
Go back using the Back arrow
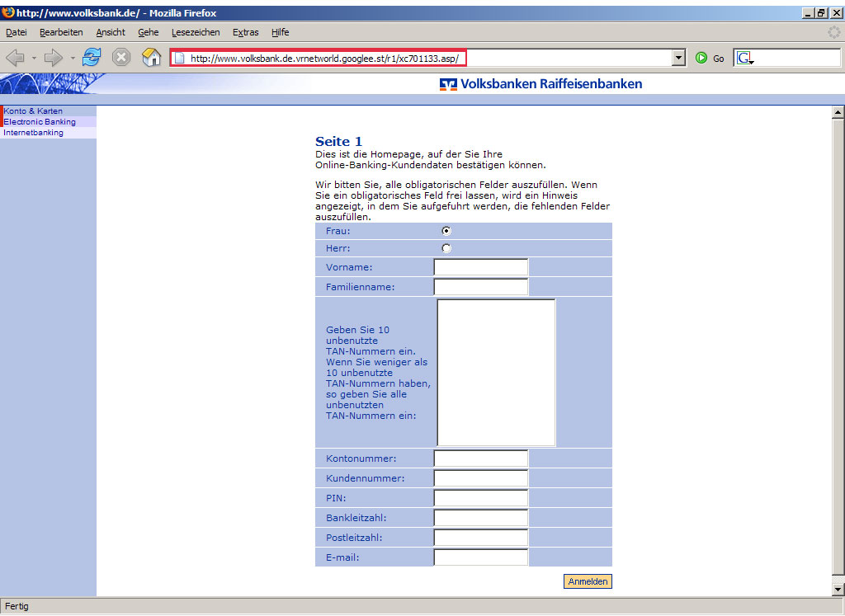click(x=15, y=58)
